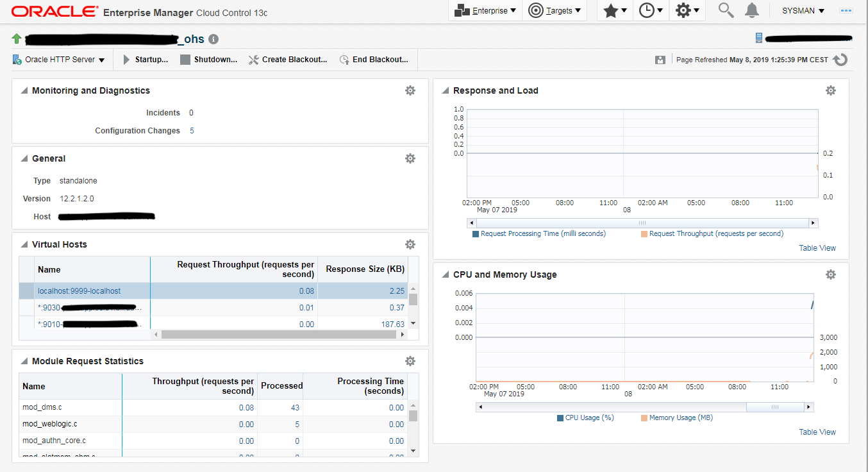The image size is (868, 472).
Task: Click the green up arrow navigation icon
Action: 15,38
